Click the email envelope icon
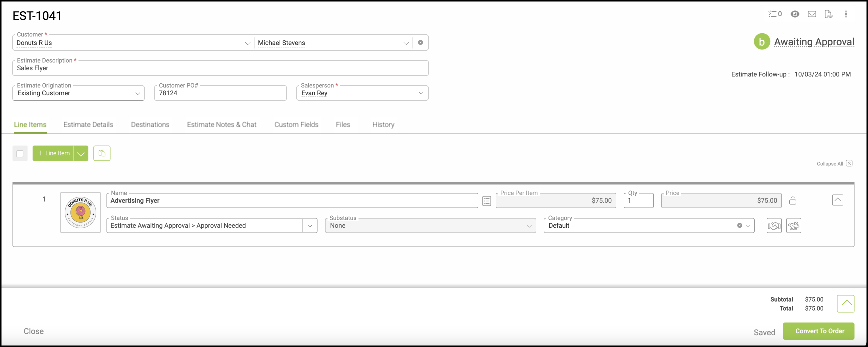The width and height of the screenshot is (868, 347). point(812,14)
